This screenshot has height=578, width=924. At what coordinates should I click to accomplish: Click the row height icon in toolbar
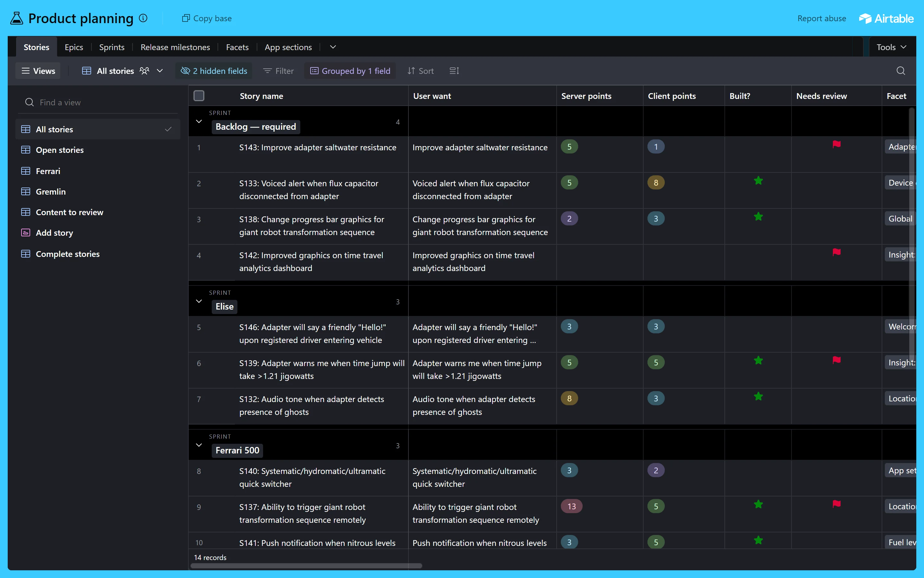(454, 71)
